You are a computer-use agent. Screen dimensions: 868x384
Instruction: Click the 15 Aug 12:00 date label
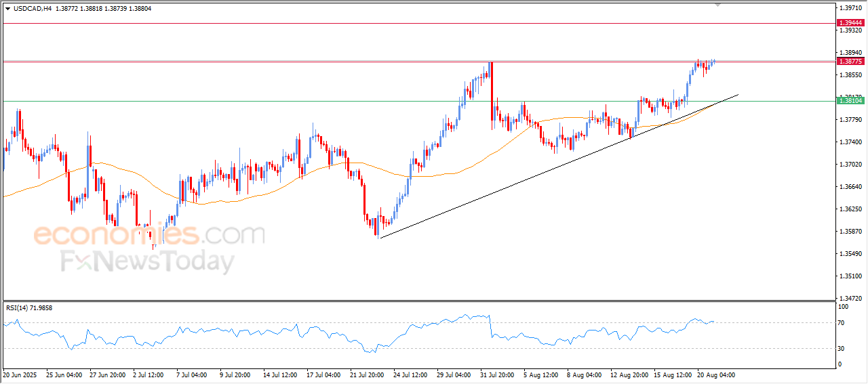[671, 375]
